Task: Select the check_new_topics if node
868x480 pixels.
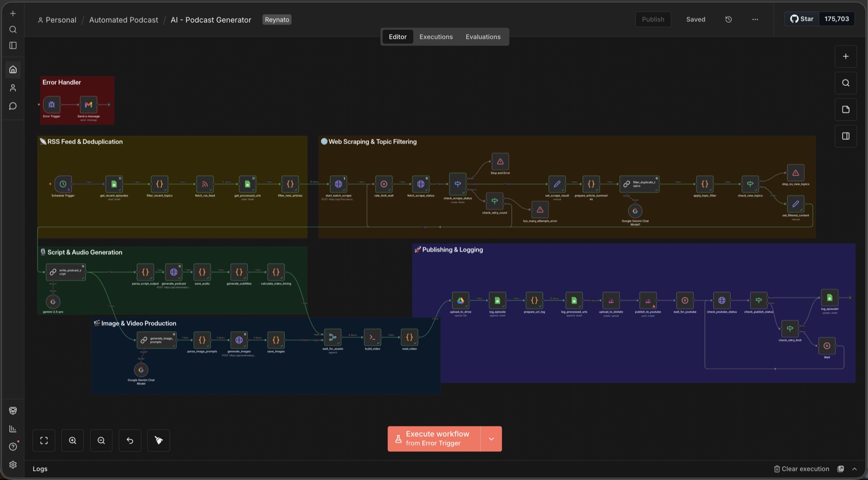Action: point(750,184)
